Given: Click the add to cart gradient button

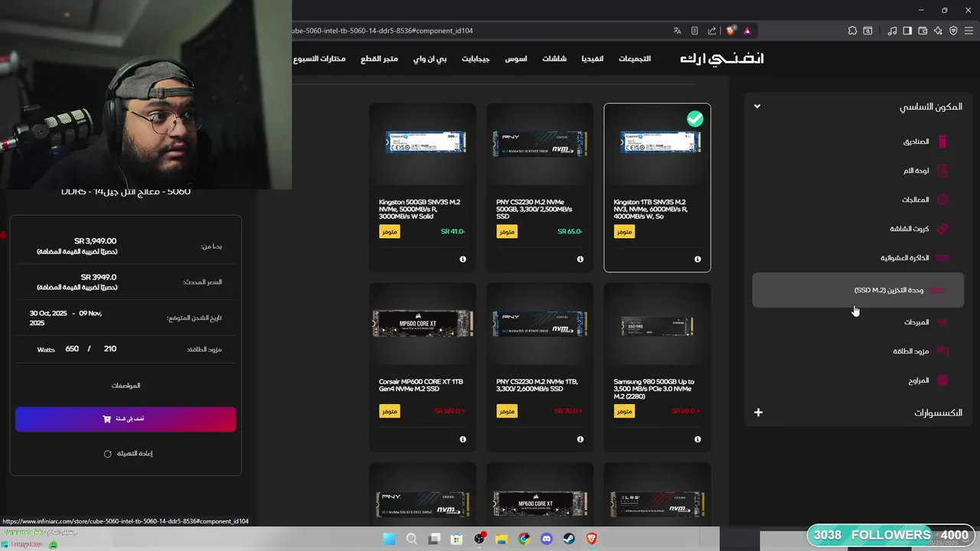Looking at the screenshot, I should pos(126,419).
